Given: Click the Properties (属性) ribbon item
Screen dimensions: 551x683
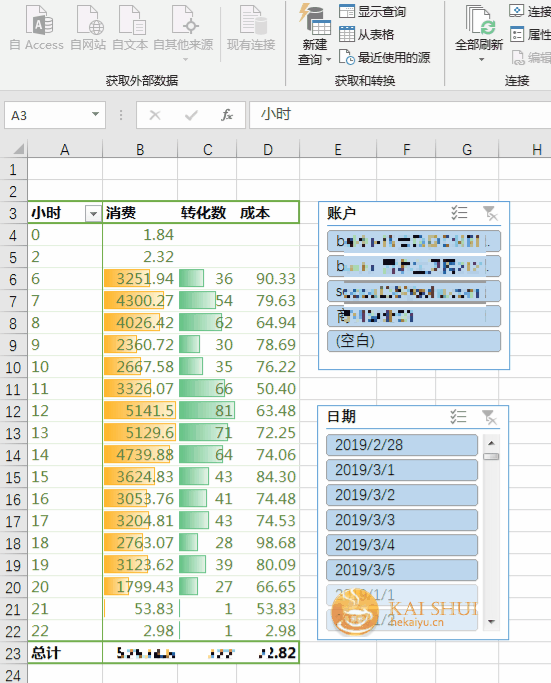Looking at the screenshot, I should tap(530, 34).
